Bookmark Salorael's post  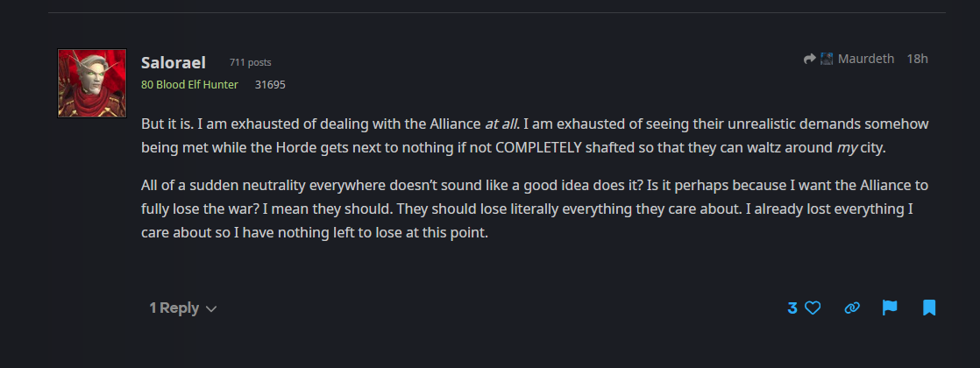(x=929, y=308)
